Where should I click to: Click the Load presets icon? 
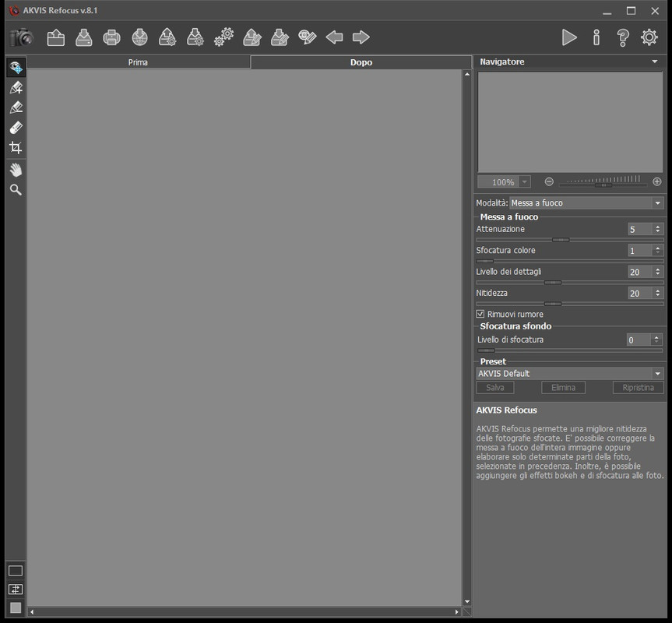(167, 37)
